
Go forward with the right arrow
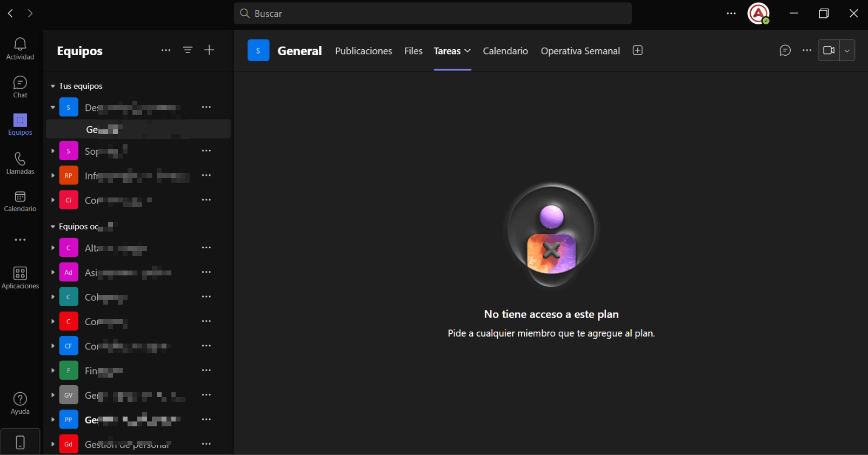point(30,13)
